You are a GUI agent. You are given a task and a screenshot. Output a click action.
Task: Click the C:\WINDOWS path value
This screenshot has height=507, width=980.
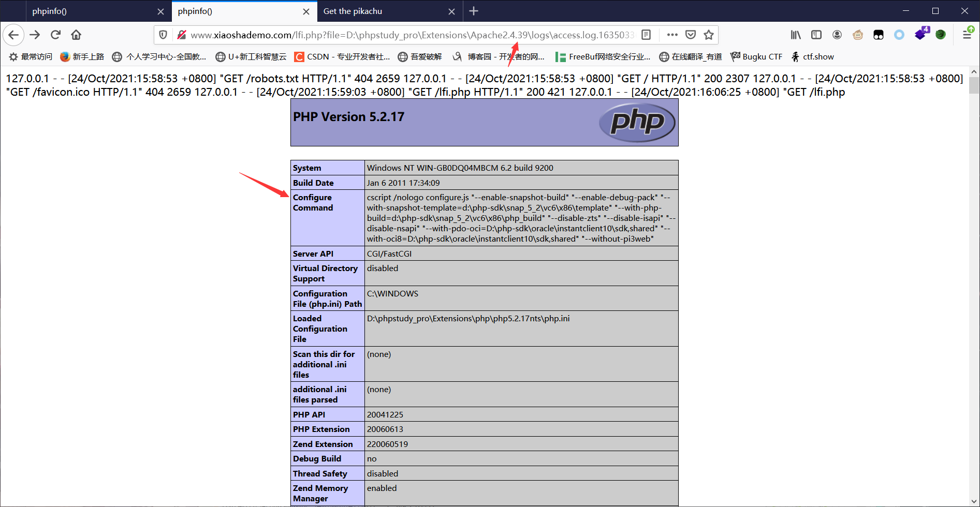pyautogui.click(x=392, y=293)
